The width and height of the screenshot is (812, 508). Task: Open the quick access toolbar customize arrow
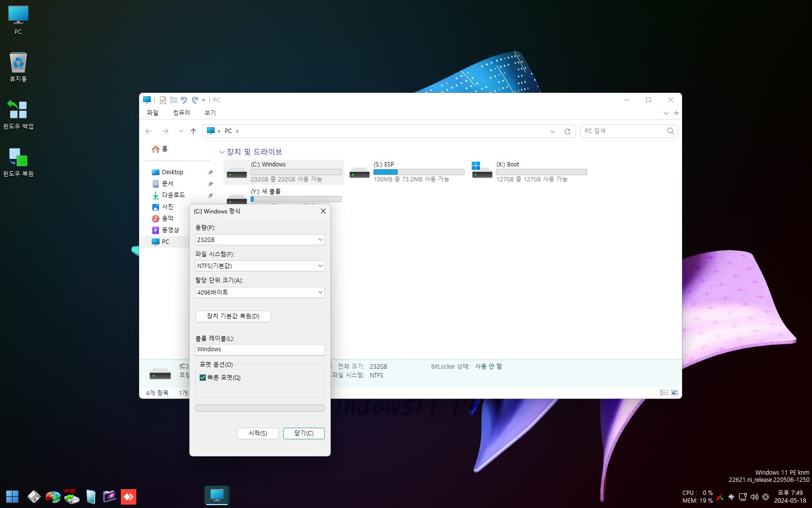point(203,100)
